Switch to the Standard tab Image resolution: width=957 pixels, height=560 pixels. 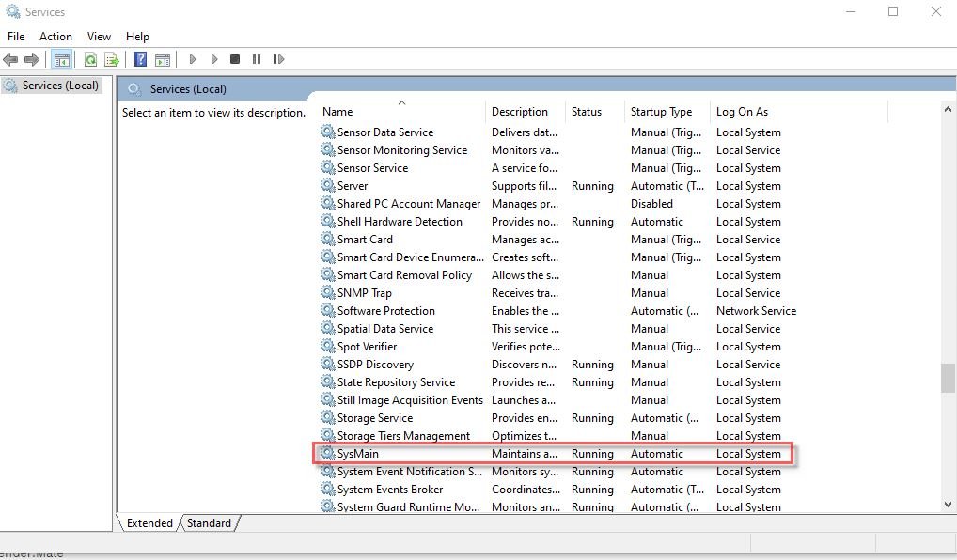[209, 523]
